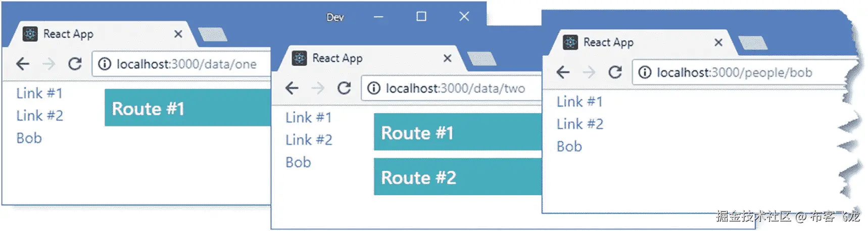Reload the localhost:3000/data/two page
The image size is (868, 231).
[344, 88]
